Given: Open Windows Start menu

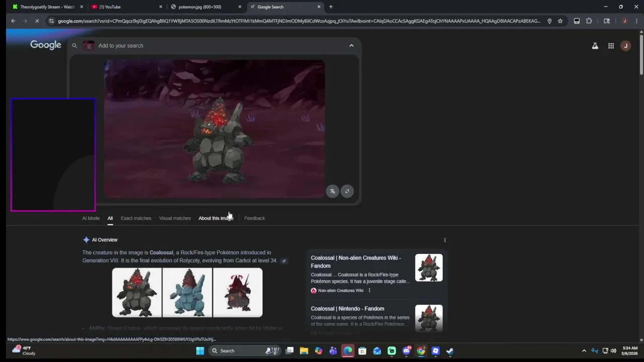Looking at the screenshot, I should pyautogui.click(x=200, y=351).
